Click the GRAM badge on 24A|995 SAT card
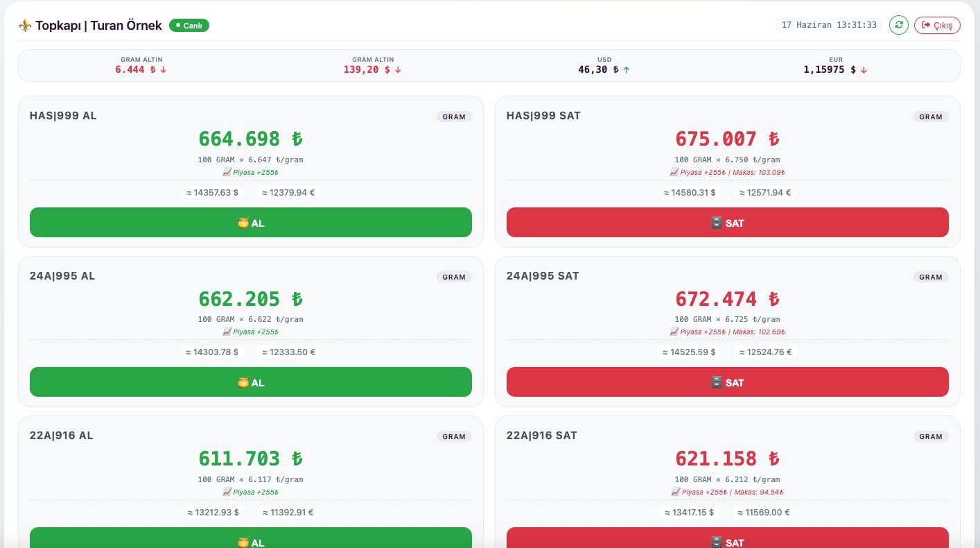 [931, 277]
